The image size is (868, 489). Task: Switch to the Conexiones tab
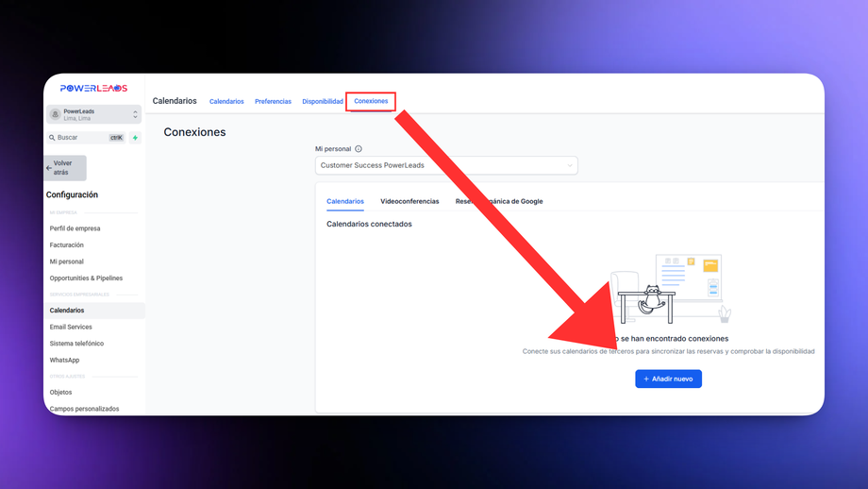[x=371, y=101]
